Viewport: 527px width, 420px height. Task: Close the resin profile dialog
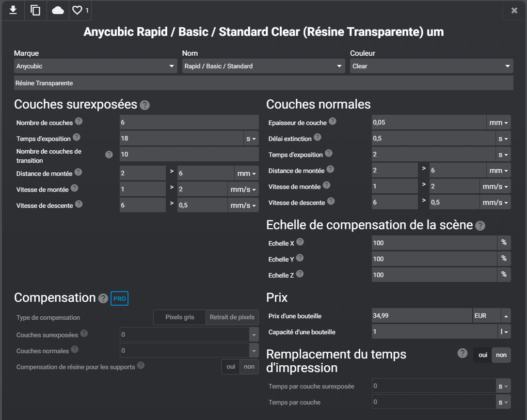click(x=514, y=10)
